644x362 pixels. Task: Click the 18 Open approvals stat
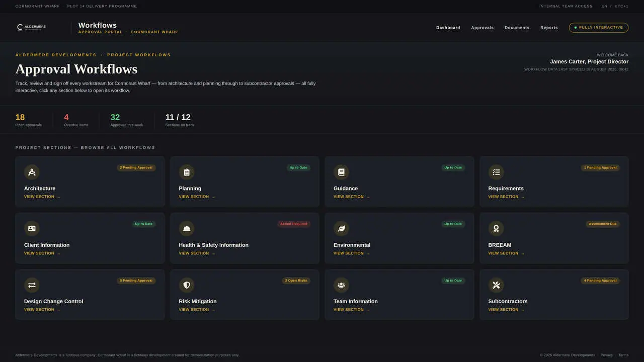coord(29,120)
